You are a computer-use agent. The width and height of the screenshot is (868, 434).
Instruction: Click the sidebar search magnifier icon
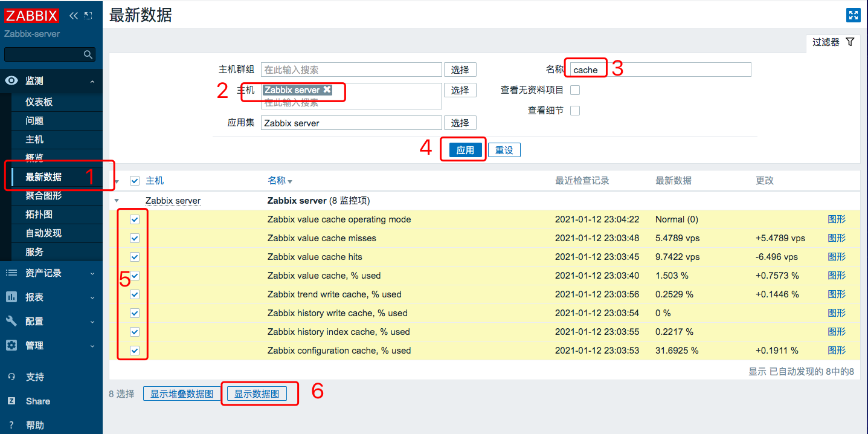(88, 54)
